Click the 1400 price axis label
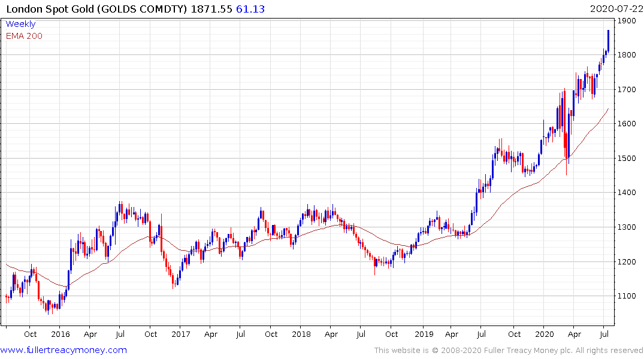Viewport: 644px width, 359px height. click(627, 193)
